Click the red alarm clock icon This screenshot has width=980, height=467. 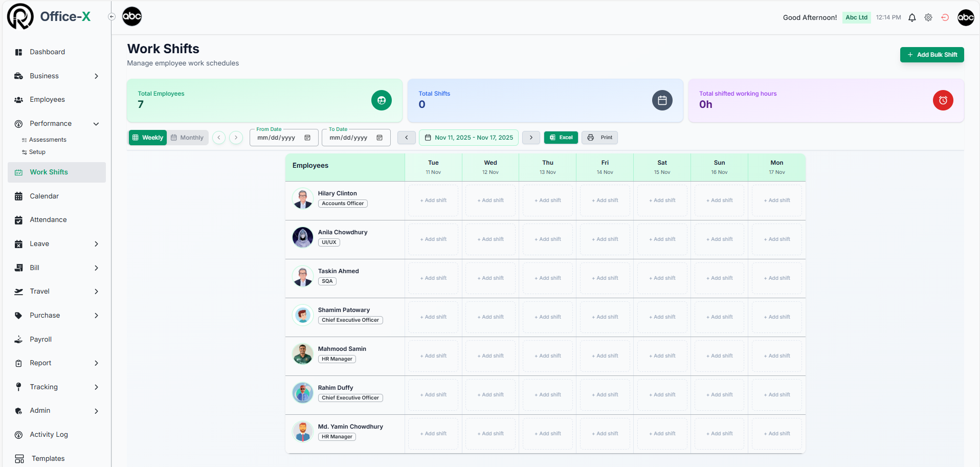[943, 100]
